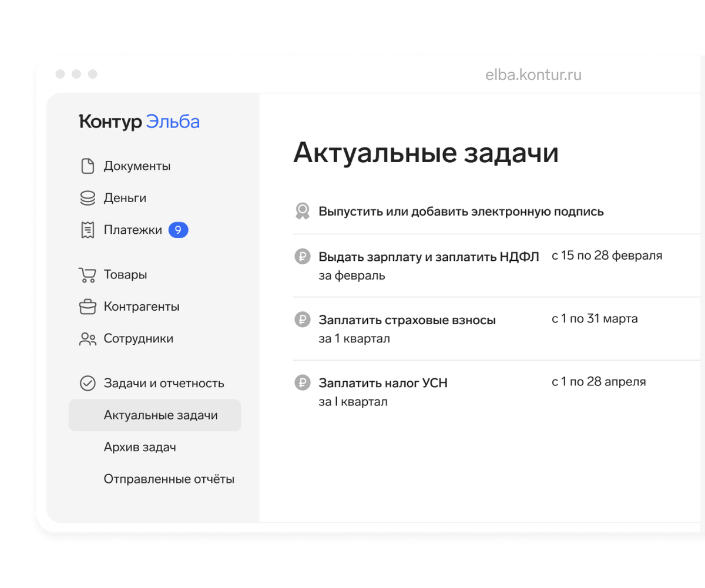Viewport: 705px width, 588px height.
Task: Click the Деньги coins icon
Action: coord(87,198)
